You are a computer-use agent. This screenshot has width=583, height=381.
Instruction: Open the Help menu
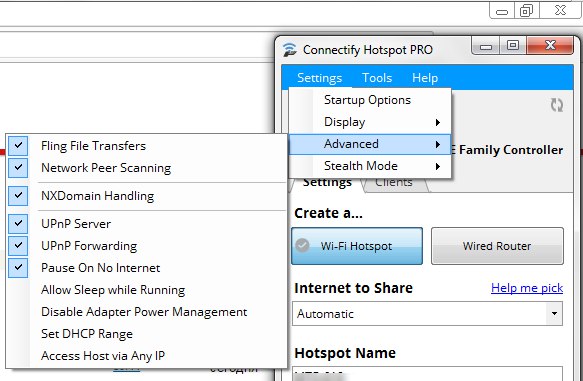425,78
